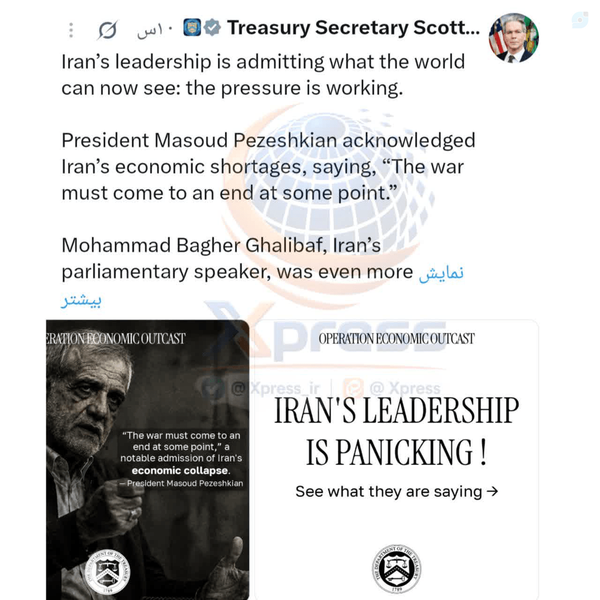Viewport: 600px width, 600px height.
Task: Click the post's first sentence about Iran's leadership
Action: click(x=263, y=75)
